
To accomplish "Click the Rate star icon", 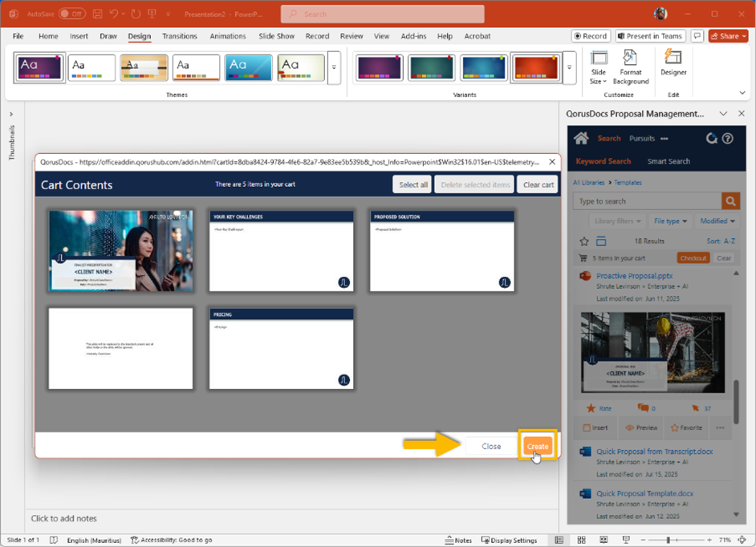I will [591, 408].
